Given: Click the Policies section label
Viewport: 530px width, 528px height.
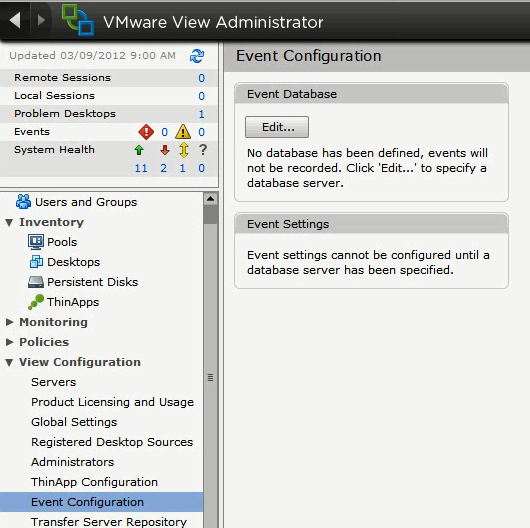Looking at the screenshot, I should coord(44,342).
